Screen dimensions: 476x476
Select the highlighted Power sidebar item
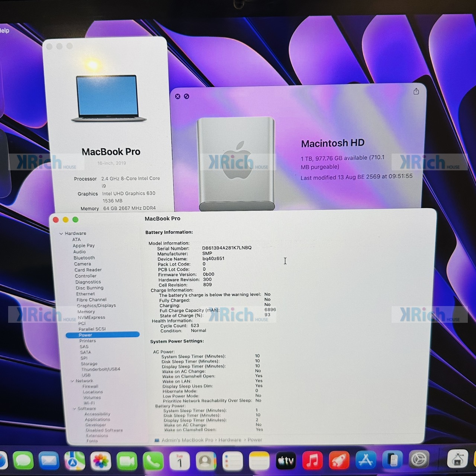(x=103, y=335)
